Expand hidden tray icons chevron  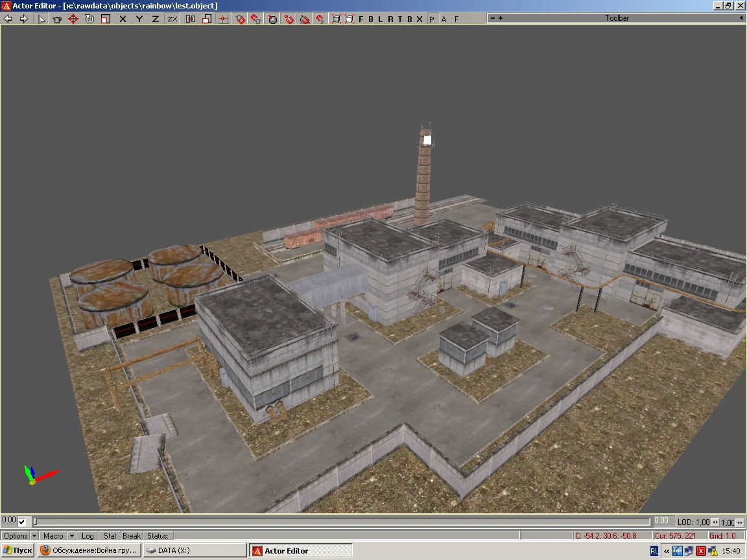tap(667, 551)
